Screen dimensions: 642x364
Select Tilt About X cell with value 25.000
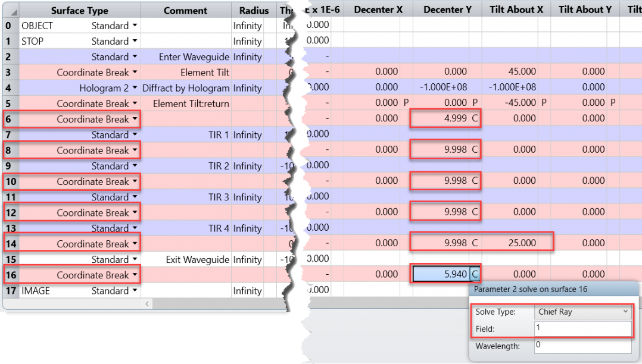click(x=510, y=243)
